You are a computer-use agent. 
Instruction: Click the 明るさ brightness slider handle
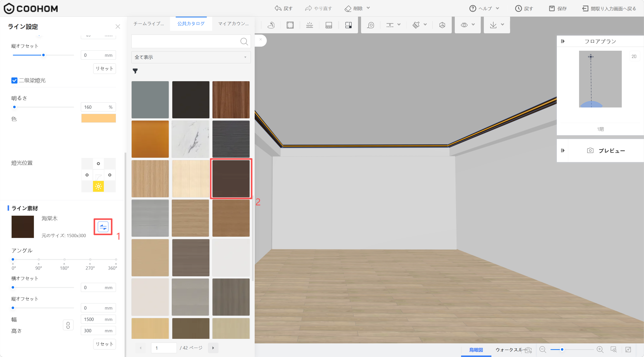(14, 107)
